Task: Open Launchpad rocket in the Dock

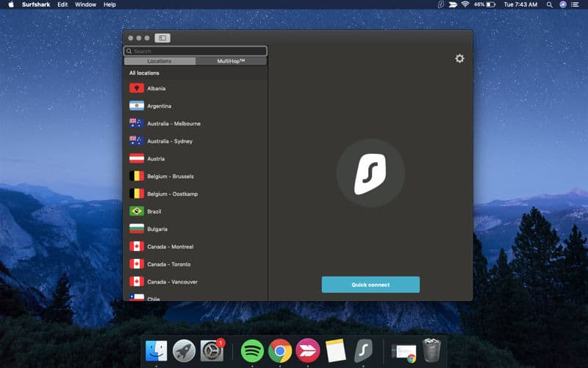Action: pos(184,351)
